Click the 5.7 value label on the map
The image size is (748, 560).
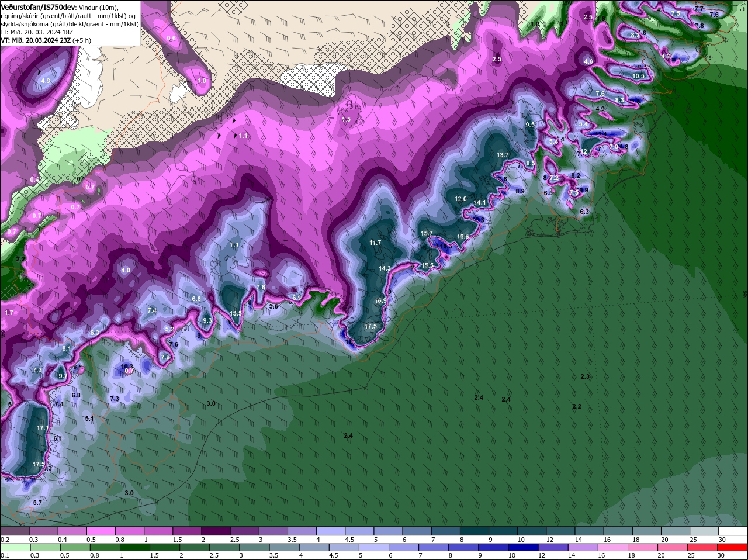click(x=37, y=503)
